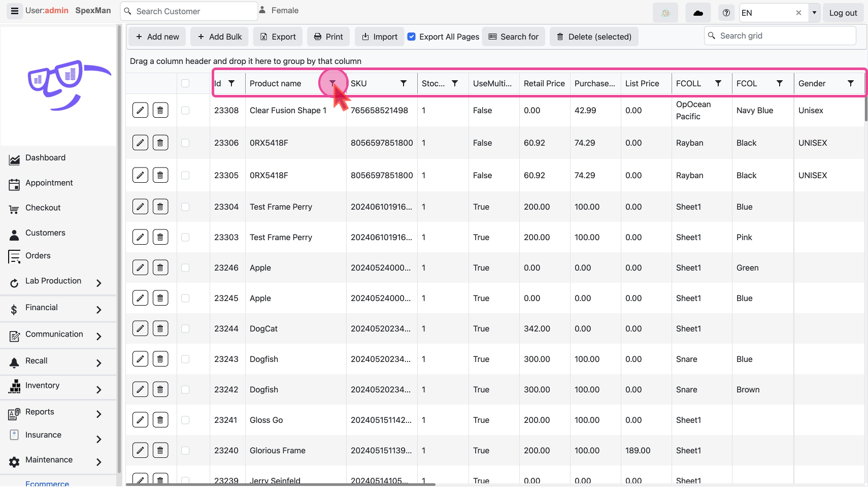Viewport: 868px width, 498px height.
Task: Tick the select-all checkbox in grid header
Action: 185,83
